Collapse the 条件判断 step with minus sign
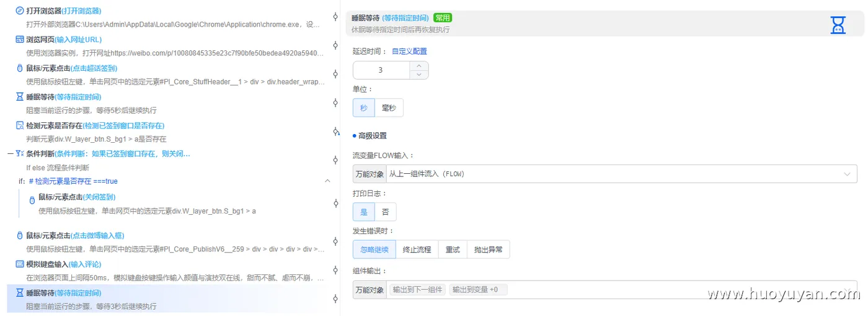This screenshot has height=316, width=868. (x=10, y=153)
